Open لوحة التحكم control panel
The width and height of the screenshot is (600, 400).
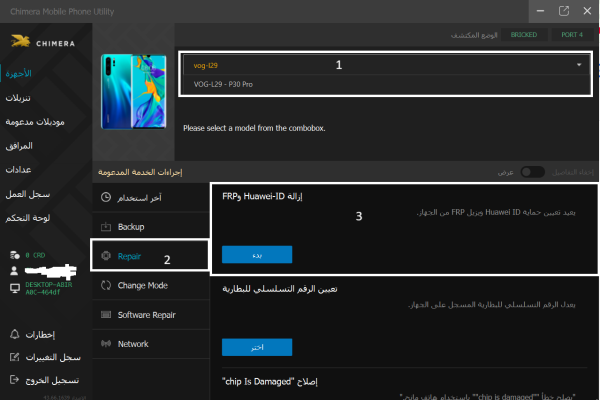click(28, 218)
